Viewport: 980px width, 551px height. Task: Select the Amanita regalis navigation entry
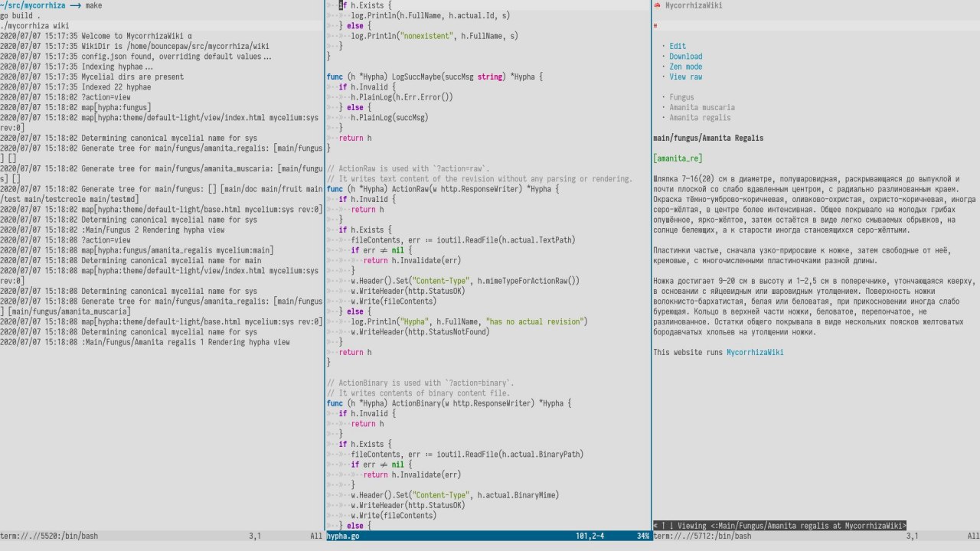700,118
